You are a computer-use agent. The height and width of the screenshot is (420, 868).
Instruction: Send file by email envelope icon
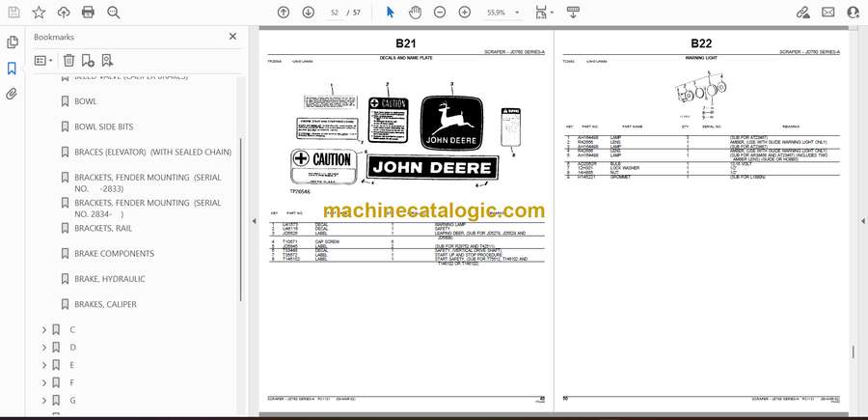tap(828, 13)
